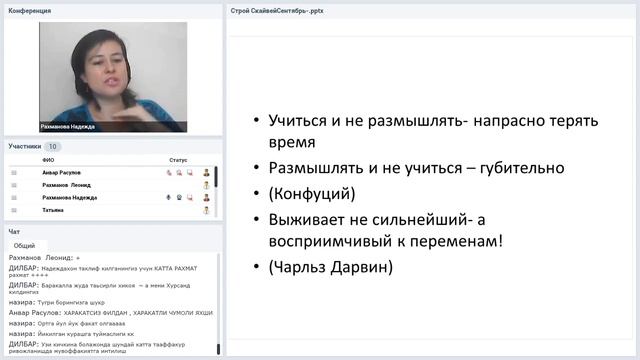Viewport: 640px width, 360px height.
Task: Tick the checkbox next to Рахманов Леонид
Action: [x=14, y=185]
